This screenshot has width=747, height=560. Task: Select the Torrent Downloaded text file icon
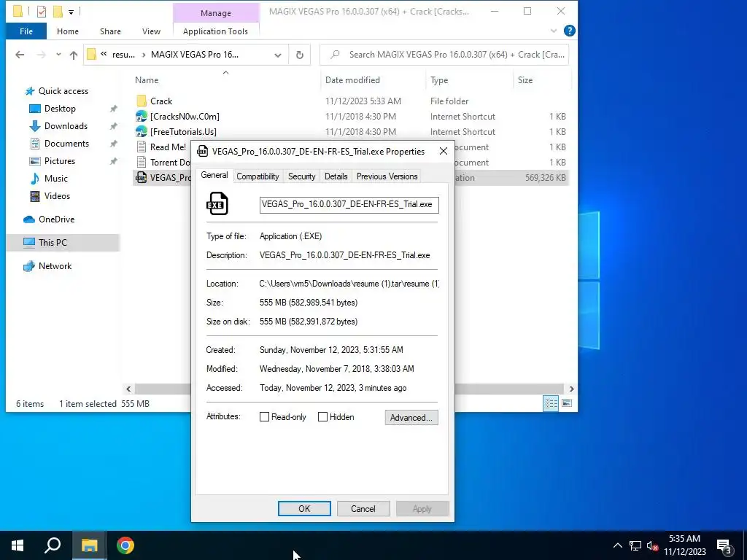[142, 162]
